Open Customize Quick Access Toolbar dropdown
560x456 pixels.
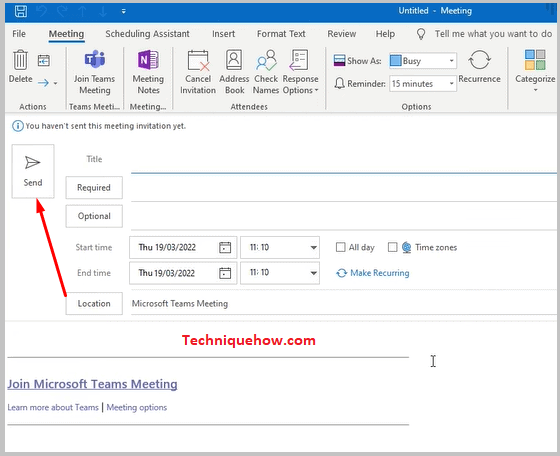[124, 11]
